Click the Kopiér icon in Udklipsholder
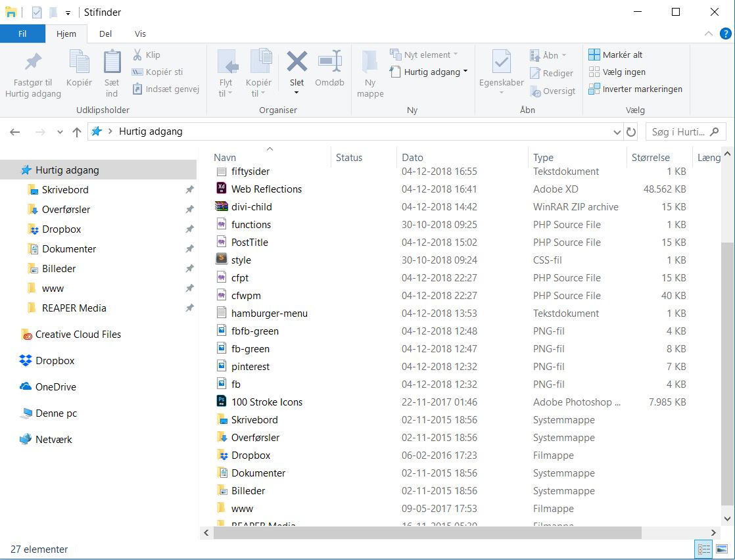This screenshot has width=735, height=560. (x=79, y=61)
